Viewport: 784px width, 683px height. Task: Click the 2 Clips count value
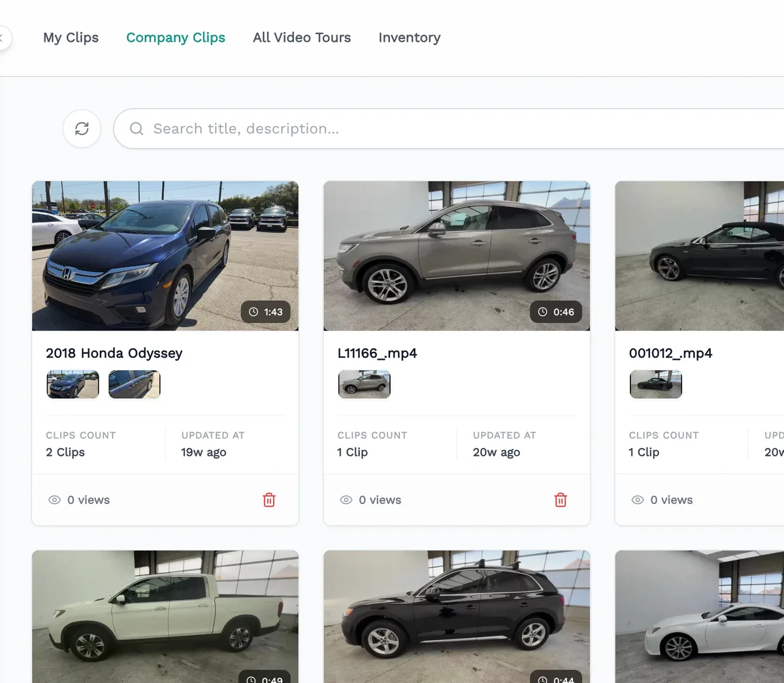tap(65, 453)
